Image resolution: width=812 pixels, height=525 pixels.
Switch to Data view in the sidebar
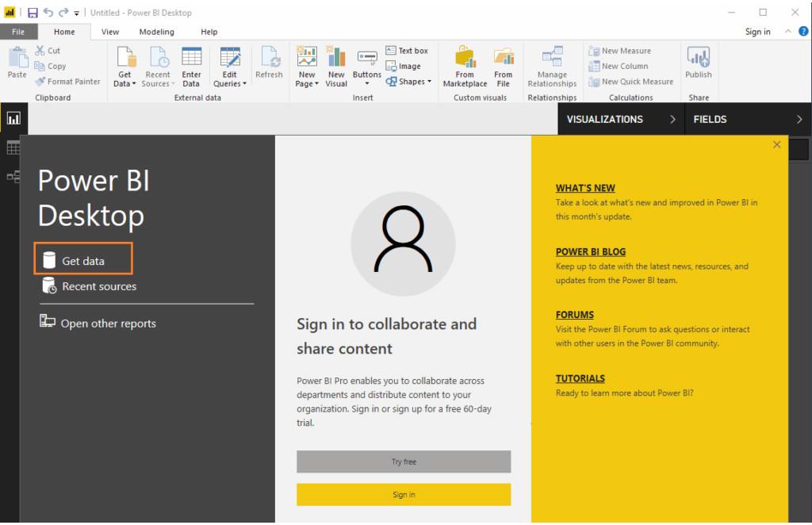click(12, 147)
